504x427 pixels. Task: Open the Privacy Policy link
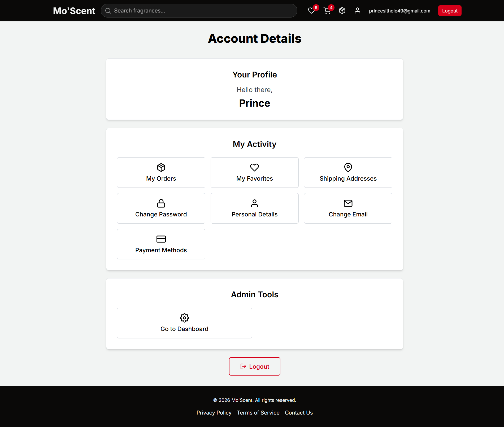tap(214, 413)
